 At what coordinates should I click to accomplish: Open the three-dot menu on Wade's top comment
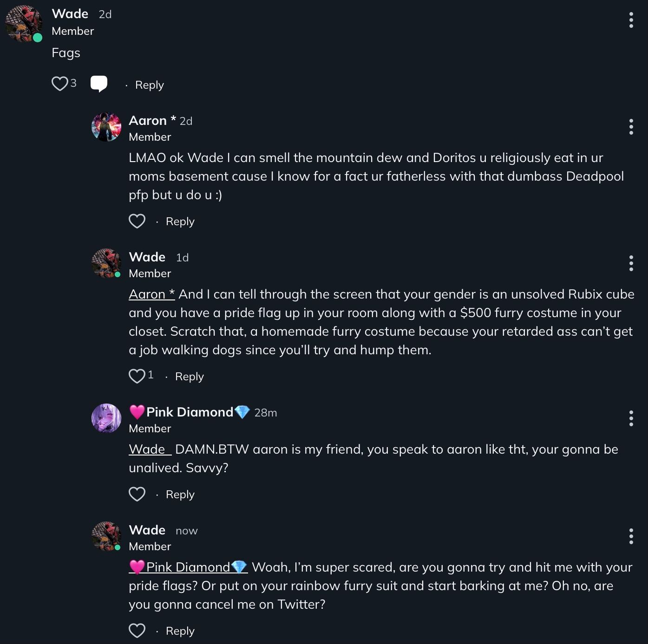click(x=631, y=20)
